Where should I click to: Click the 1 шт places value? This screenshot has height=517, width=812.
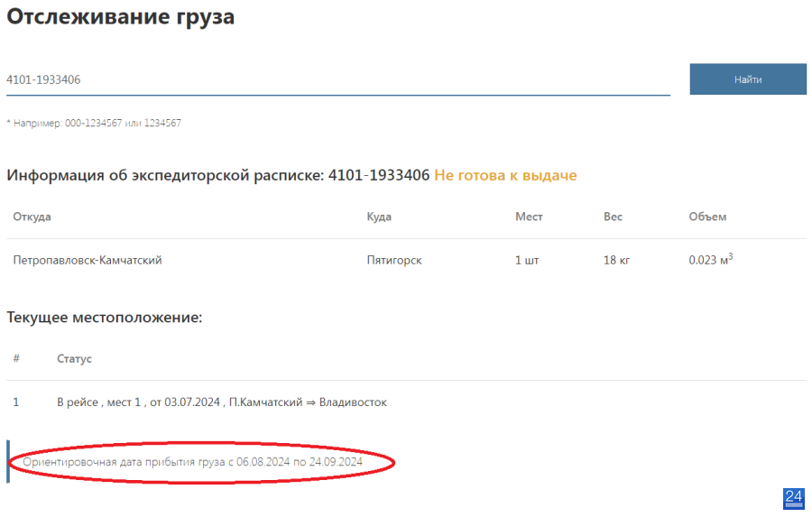[527, 260]
